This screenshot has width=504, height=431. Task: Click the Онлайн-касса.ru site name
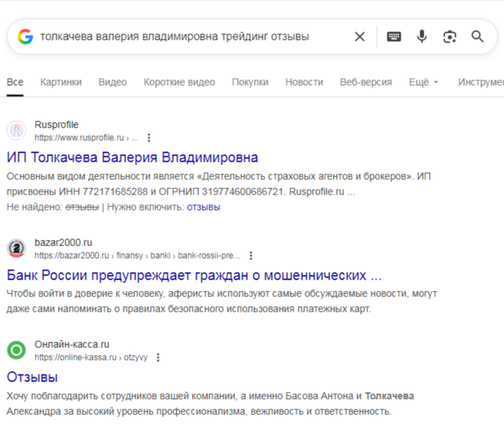point(72,345)
